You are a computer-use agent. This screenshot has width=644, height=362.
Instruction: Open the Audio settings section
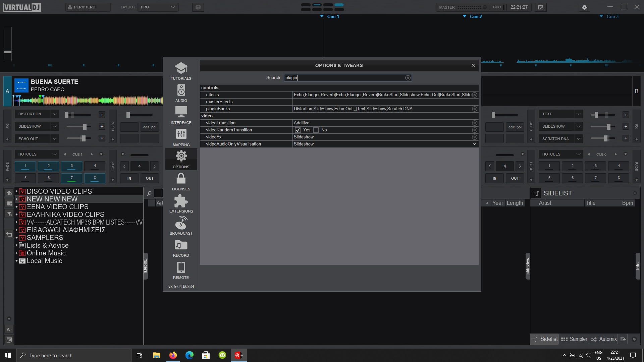coord(181,93)
